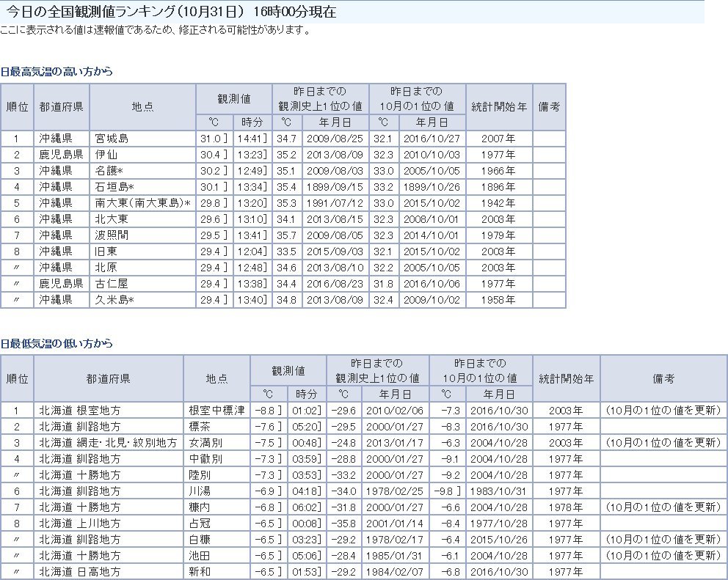Click the 陸別 station name
Screen dimensions: 728x580
200,475
